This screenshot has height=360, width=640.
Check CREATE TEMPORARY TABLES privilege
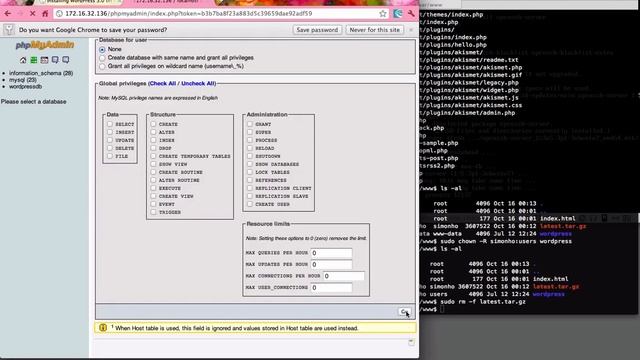153,156
